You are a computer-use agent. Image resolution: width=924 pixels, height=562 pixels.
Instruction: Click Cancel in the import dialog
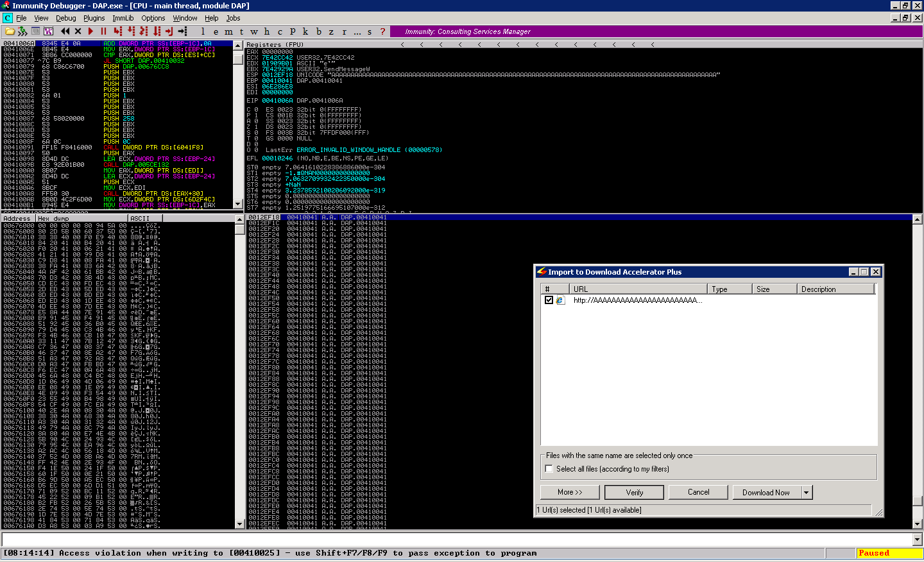coord(698,492)
